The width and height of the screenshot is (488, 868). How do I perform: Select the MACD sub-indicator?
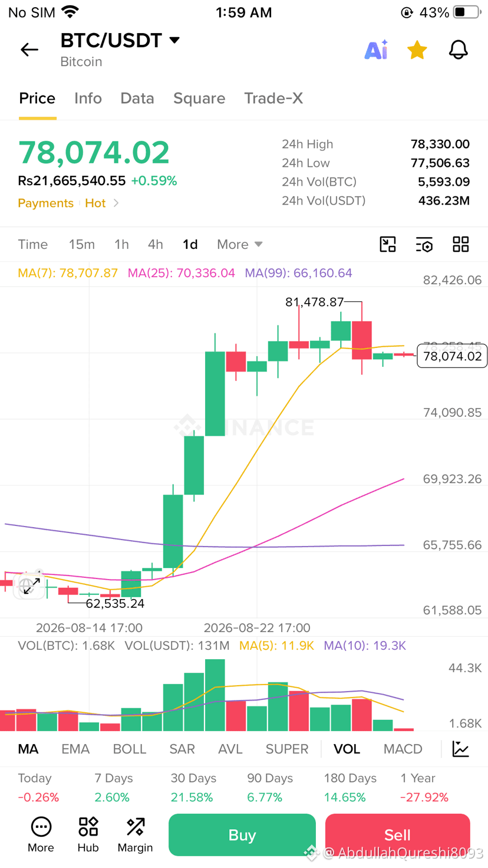click(x=403, y=749)
